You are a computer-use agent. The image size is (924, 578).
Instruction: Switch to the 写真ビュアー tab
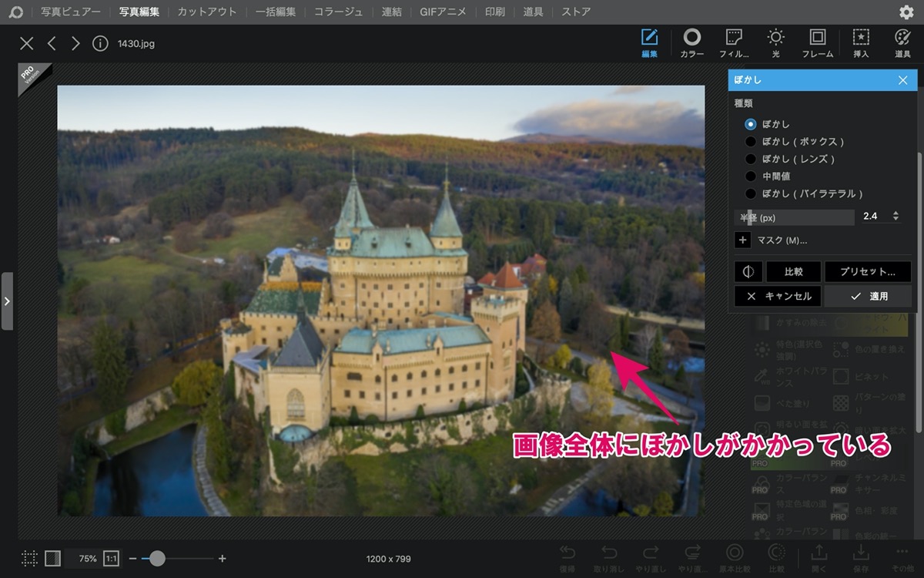[71, 12]
